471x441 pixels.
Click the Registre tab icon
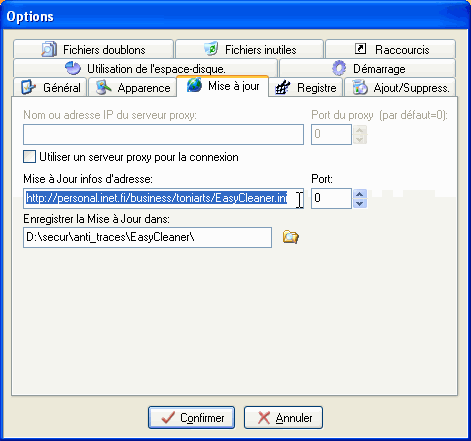(x=282, y=87)
